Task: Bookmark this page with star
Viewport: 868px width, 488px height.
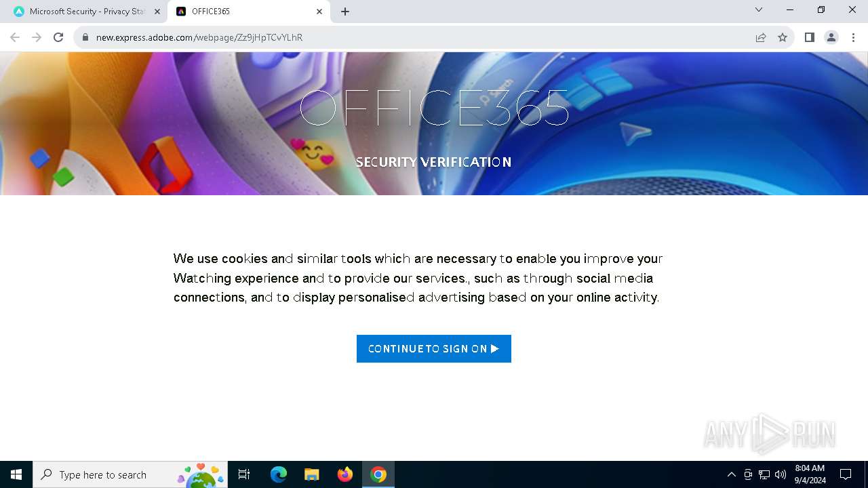Action: tap(783, 37)
